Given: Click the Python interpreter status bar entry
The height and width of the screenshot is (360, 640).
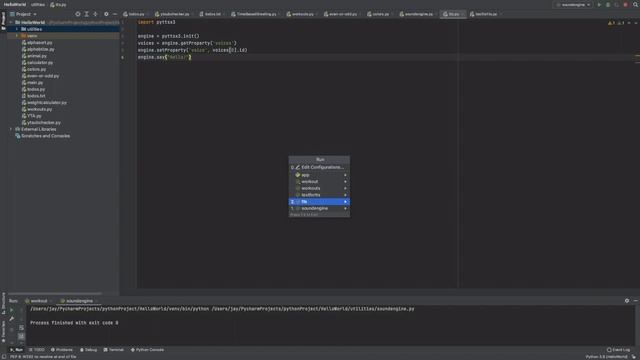Looking at the screenshot, I should (606, 357).
